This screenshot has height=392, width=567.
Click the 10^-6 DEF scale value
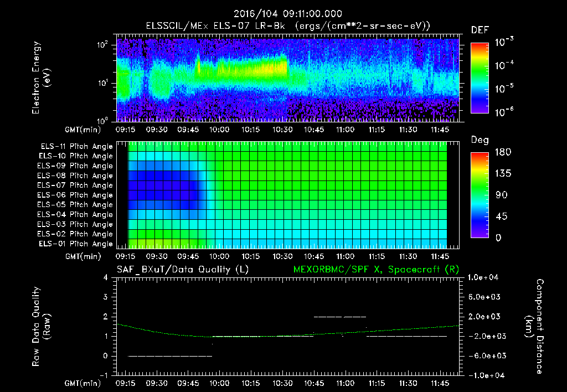504,112
